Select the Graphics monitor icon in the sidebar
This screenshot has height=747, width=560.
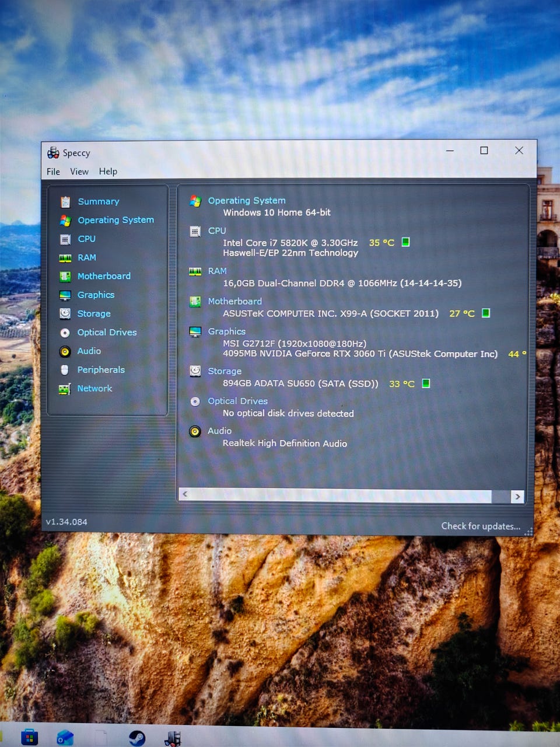pos(65,295)
